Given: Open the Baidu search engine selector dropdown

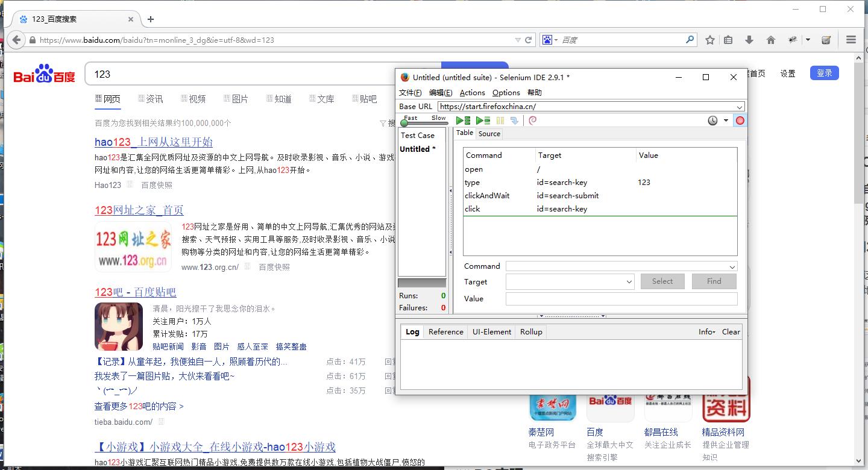Looking at the screenshot, I should 550,40.
